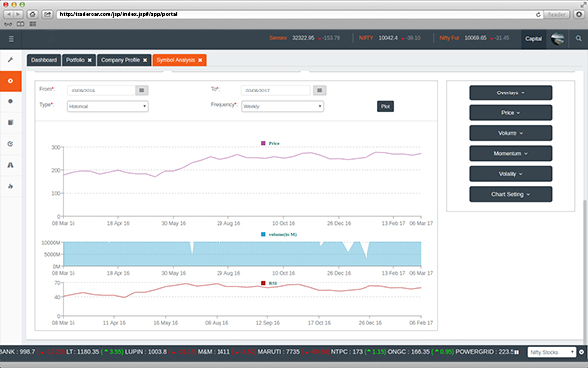Viewport: 588px width, 368px height.
Task: Click ONGC : 166.35 in the ticker
Action: 409,352
